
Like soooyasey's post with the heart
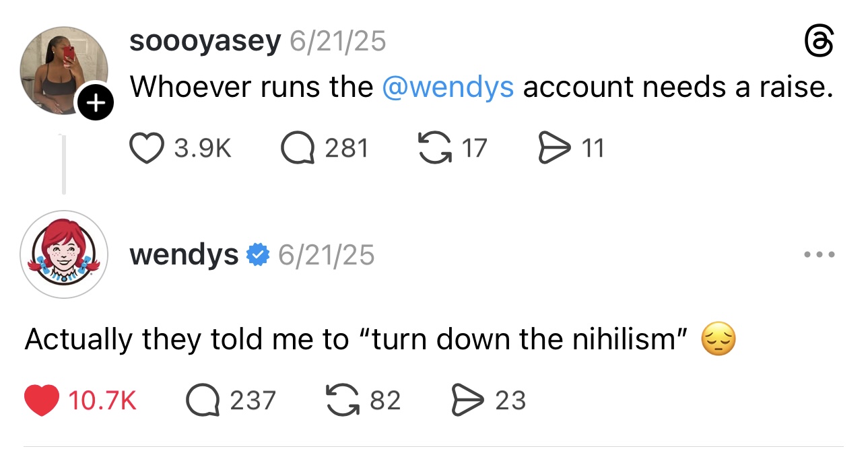146,147
